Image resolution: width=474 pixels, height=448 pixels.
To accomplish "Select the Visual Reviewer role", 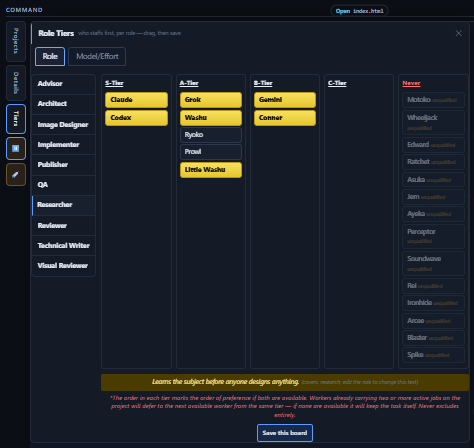I will (x=64, y=266).
